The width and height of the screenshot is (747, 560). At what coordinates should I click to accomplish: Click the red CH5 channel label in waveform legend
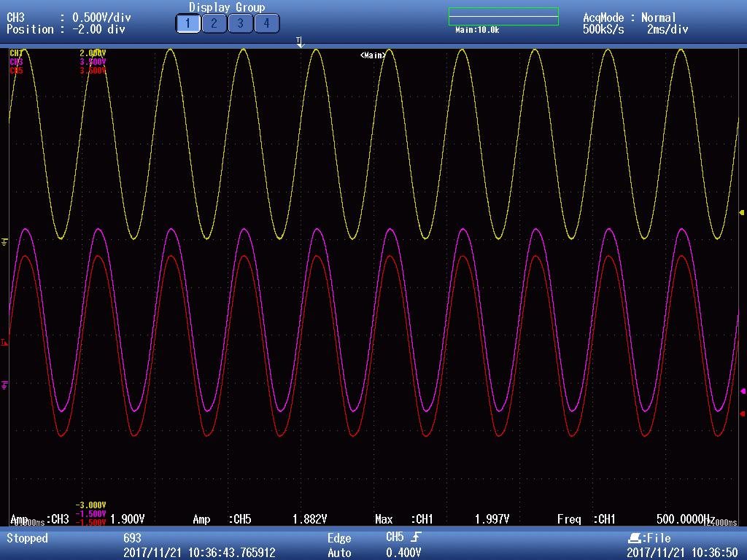pyautogui.click(x=16, y=71)
